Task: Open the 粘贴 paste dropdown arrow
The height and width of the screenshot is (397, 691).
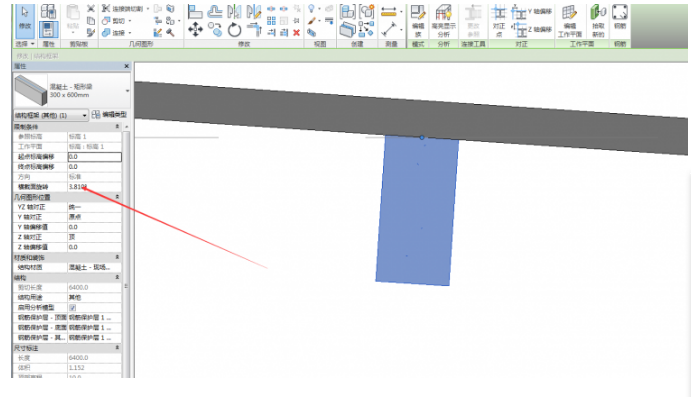Action: pyautogui.click(x=73, y=33)
